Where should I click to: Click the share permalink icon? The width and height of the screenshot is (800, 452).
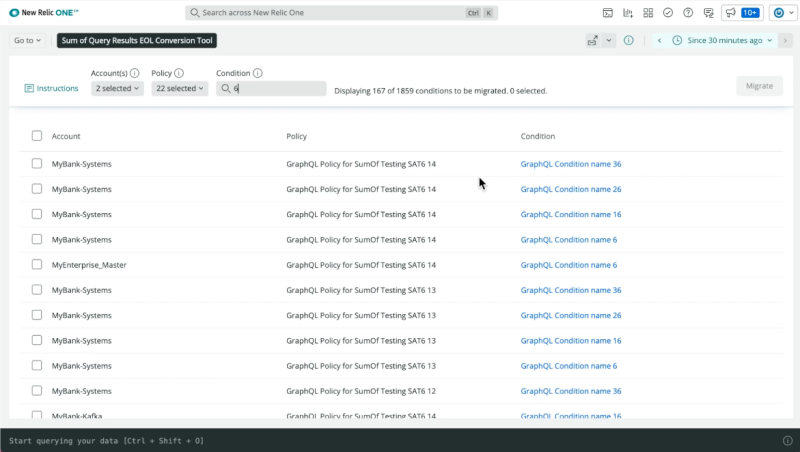pyautogui.click(x=592, y=41)
